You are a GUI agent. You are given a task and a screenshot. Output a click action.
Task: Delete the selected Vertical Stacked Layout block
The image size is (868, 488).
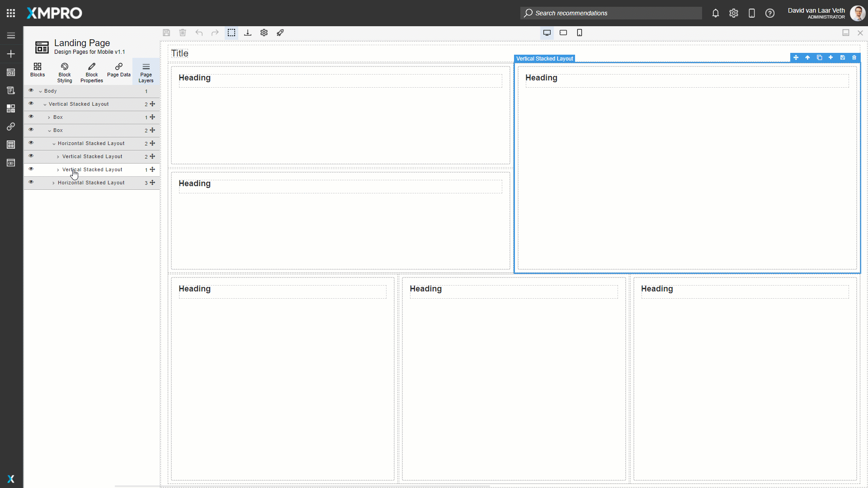[x=854, y=57]
